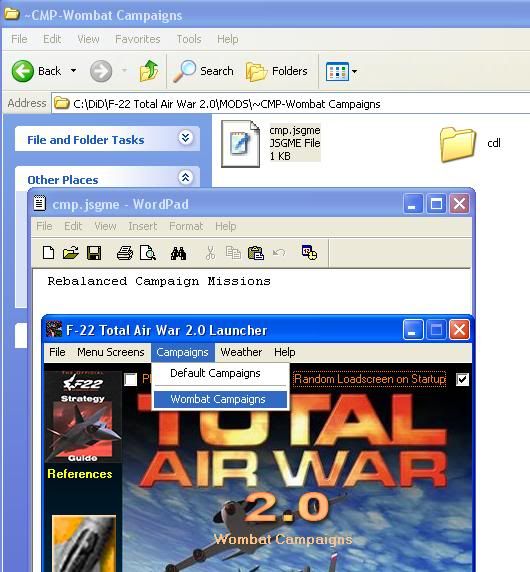The width and height of the screenshot is (530, 572).
Task: Open WordPad Edit menu
Action: click(x=73, y=226)
